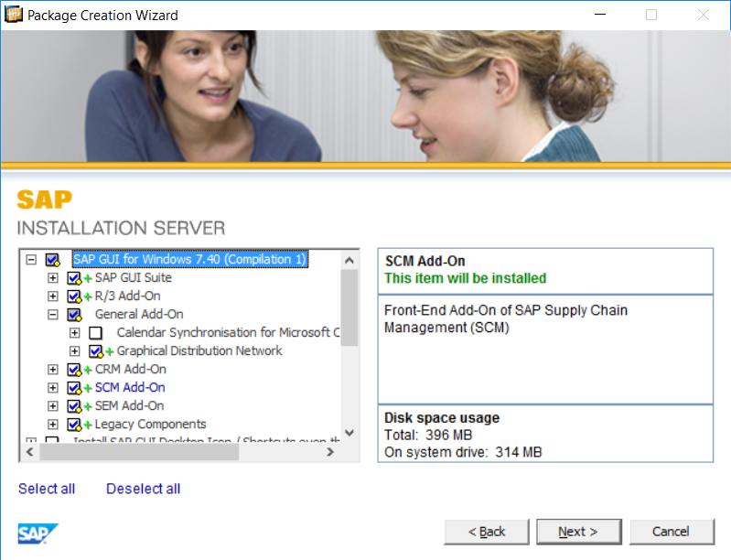This screenshot has width=731, height=560.
Task: Uncheck the Graphical Distribution Network checkbox
Action: [x=95, y=351]
